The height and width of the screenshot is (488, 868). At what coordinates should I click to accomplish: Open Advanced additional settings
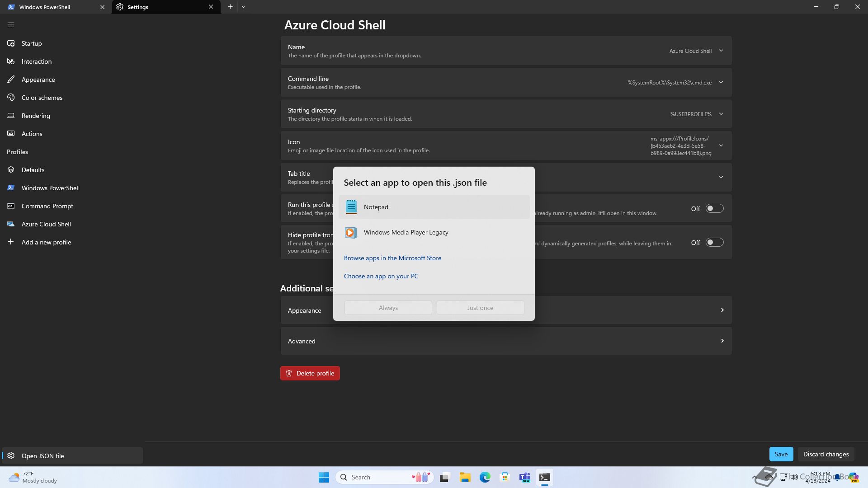click(506, 341)
